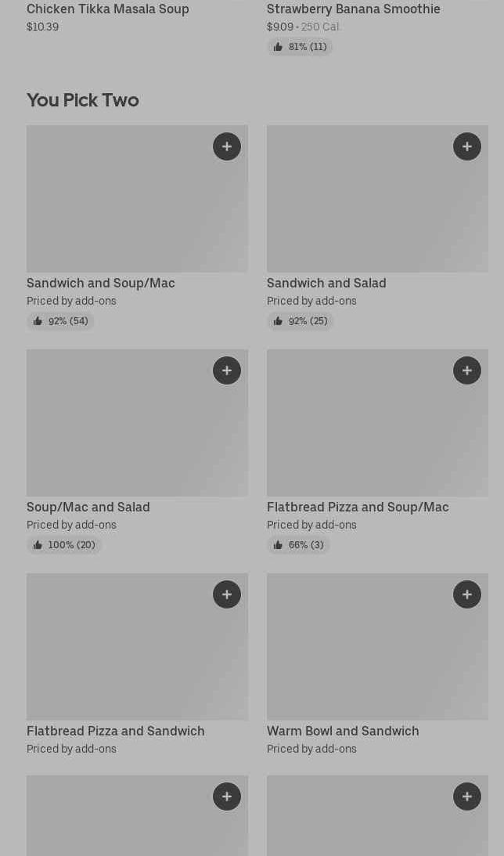
Task: Add Sandwich and Soup/Mac with plus icon
Action: 227,146
